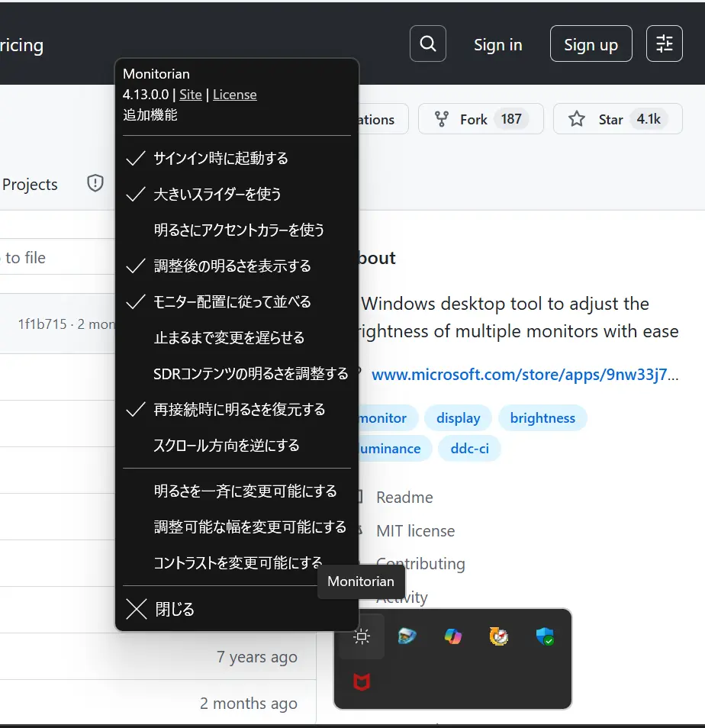Viewport: 705px width, 728px height.
Task: Select 閉じる to close Monitorian
Action: point(174,609)
